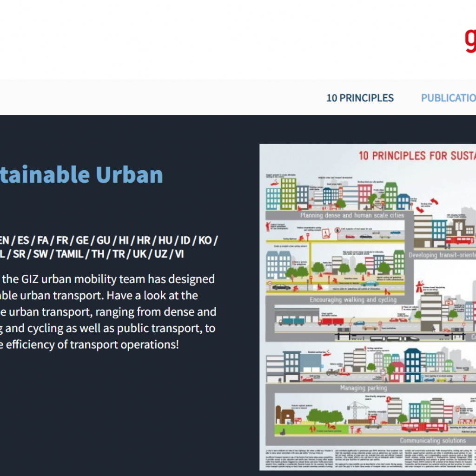Screen dimensions: 476x476
Task: Open the 10 Principles infographic poster
Action: (x=367, y=307)
